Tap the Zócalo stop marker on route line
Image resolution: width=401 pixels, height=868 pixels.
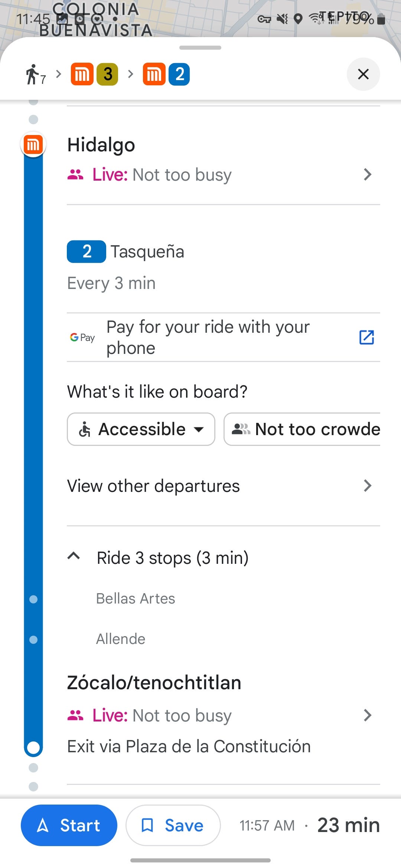tap(33, 748)
